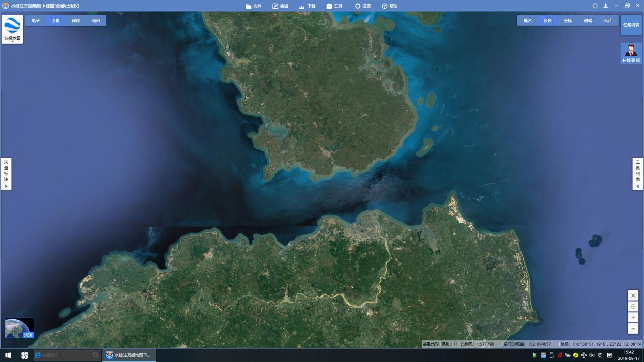
Task: Click the full extent view icon
Action: pos(633,295)
